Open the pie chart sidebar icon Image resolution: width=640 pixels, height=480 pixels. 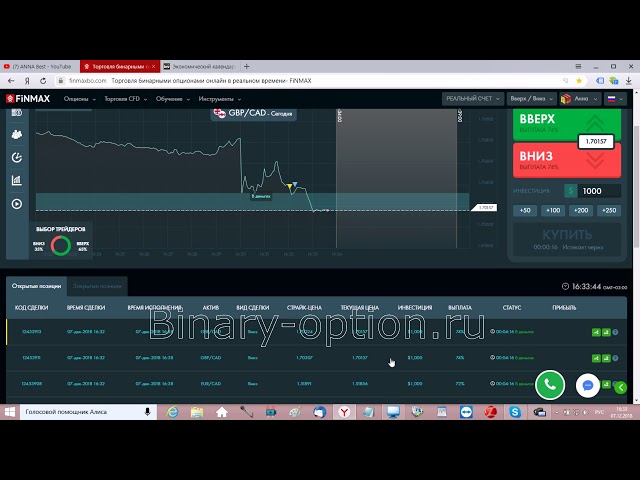16,157
